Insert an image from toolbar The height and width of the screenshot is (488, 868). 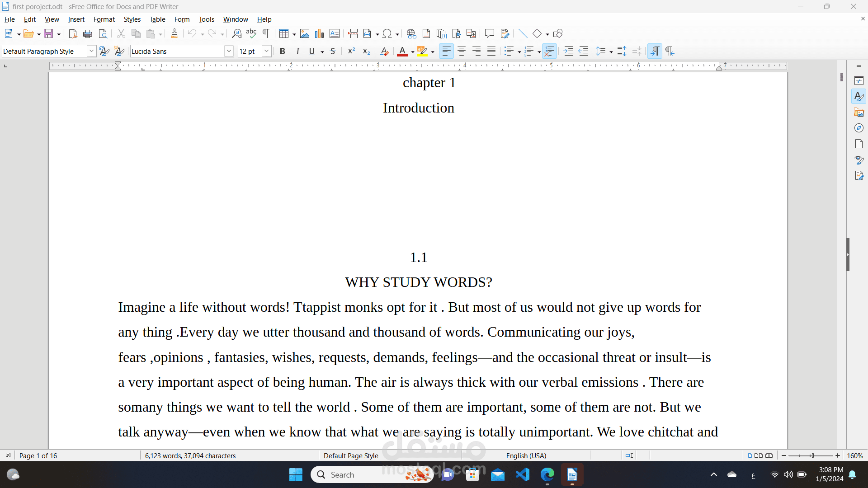[x=305, y=33]
